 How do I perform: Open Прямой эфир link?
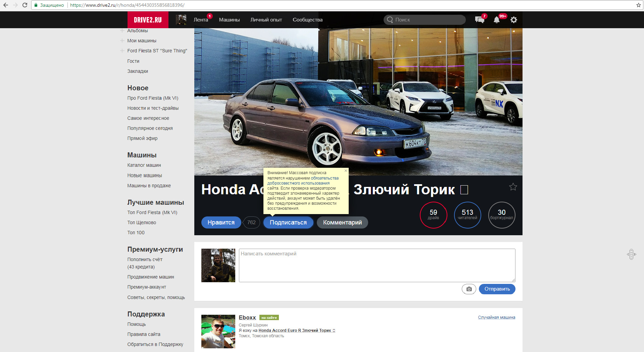pos(142,138)
